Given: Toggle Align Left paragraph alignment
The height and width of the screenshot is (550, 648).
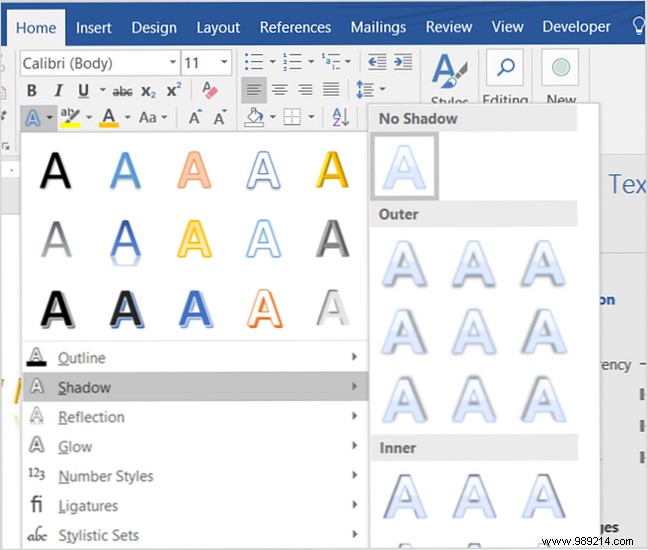Looking at the screenshot, I should [x=254, y=90].
